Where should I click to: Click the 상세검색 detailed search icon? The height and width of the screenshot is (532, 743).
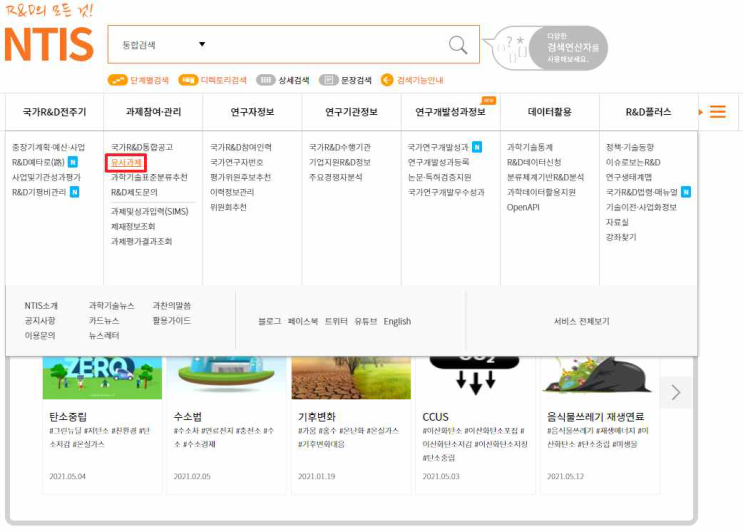point(265,80)
